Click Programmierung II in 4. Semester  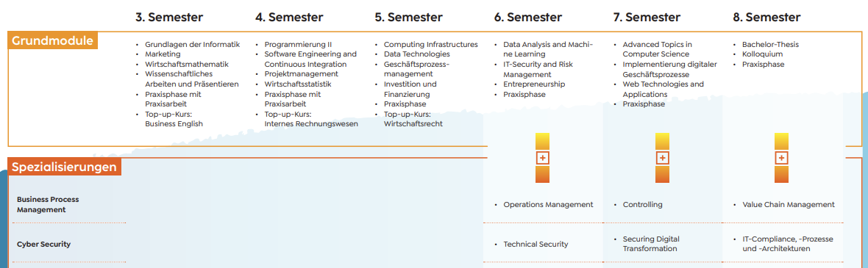point(299,44)
